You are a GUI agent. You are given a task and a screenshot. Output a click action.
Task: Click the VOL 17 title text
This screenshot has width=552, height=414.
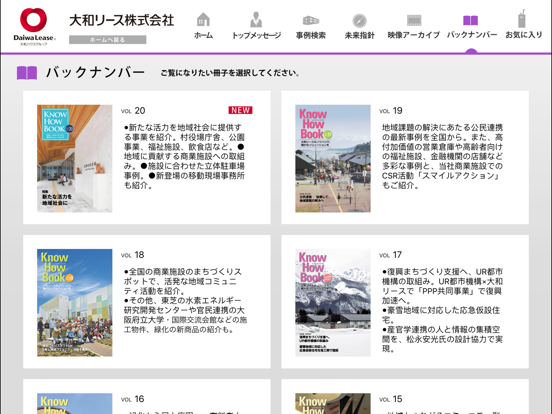point(390,255)
